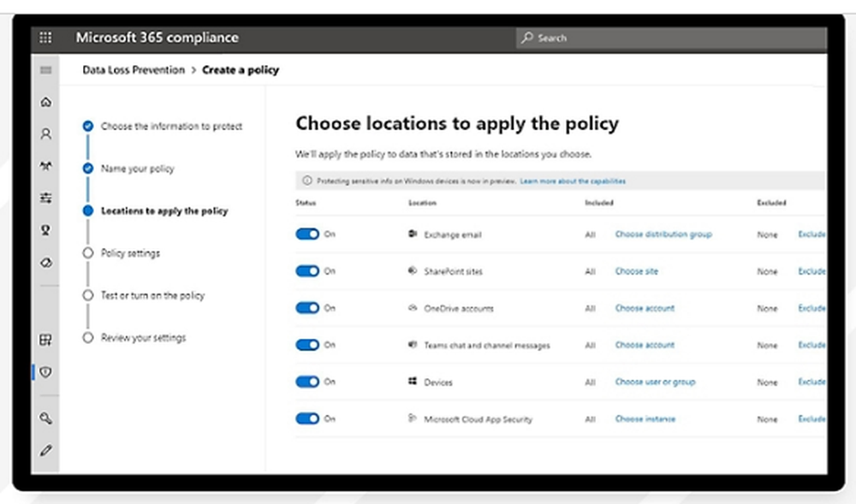This screenshot has height=504, width=856.
Task: Click 'Choose instance' for Cloud App Security
Action: point(645,419)
